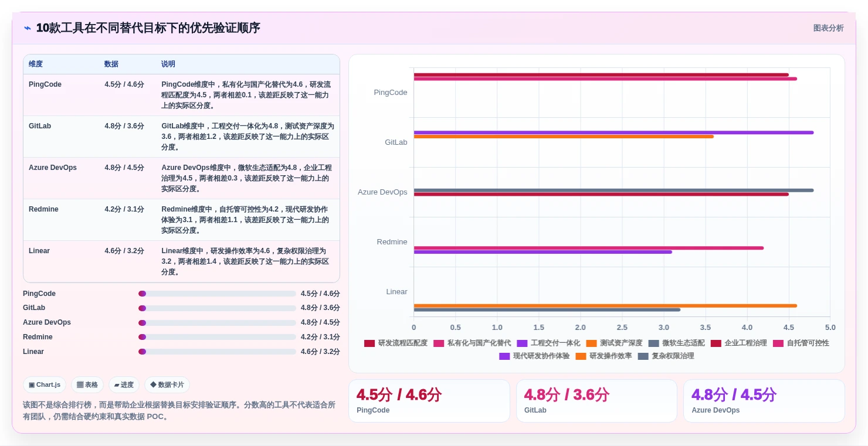The height and width of the screenshot is (446, 868).
Task: Open the PingCode 4.5分 / 4.6分 data card
Action: point(429,401)
